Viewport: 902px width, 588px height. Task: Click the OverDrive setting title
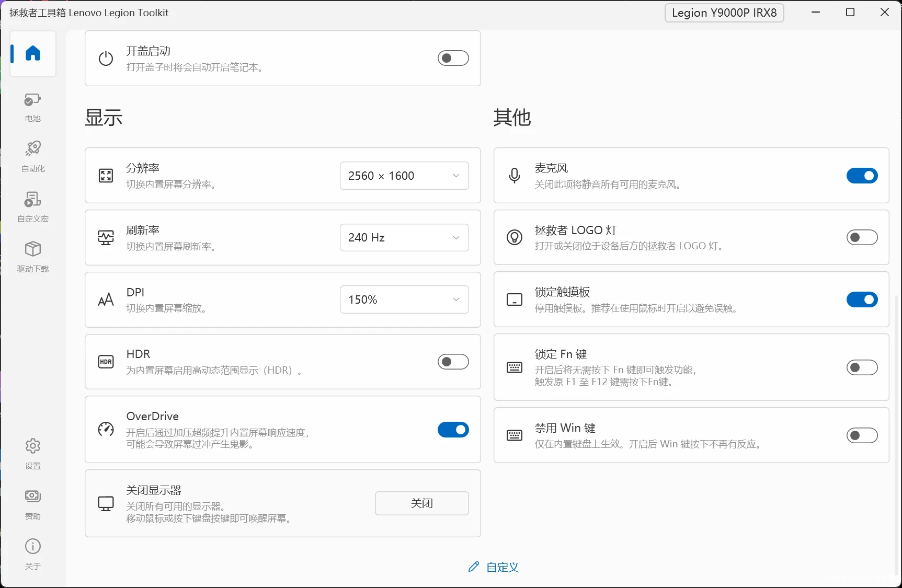[x=153, y=416]
